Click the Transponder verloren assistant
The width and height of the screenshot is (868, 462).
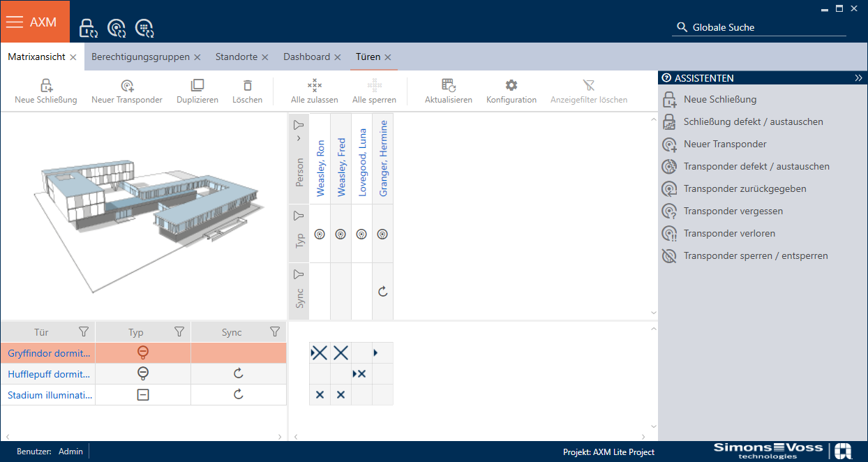[x=729, y=233]
